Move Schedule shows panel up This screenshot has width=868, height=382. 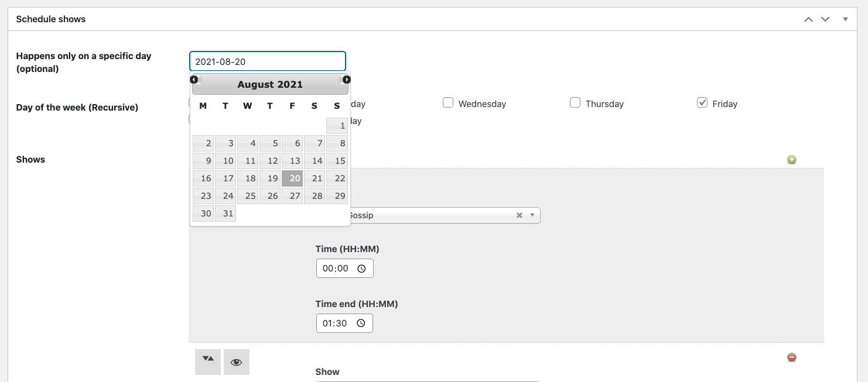click(809, 19)
